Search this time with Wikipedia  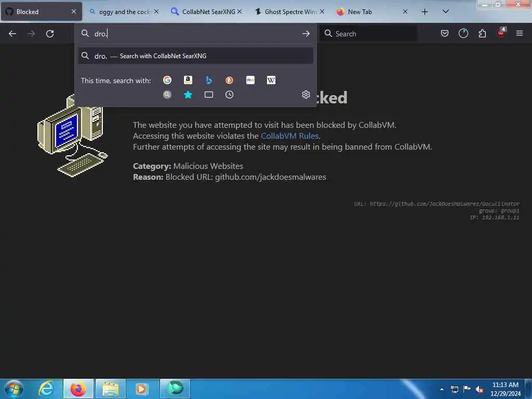tap(271, 80)
